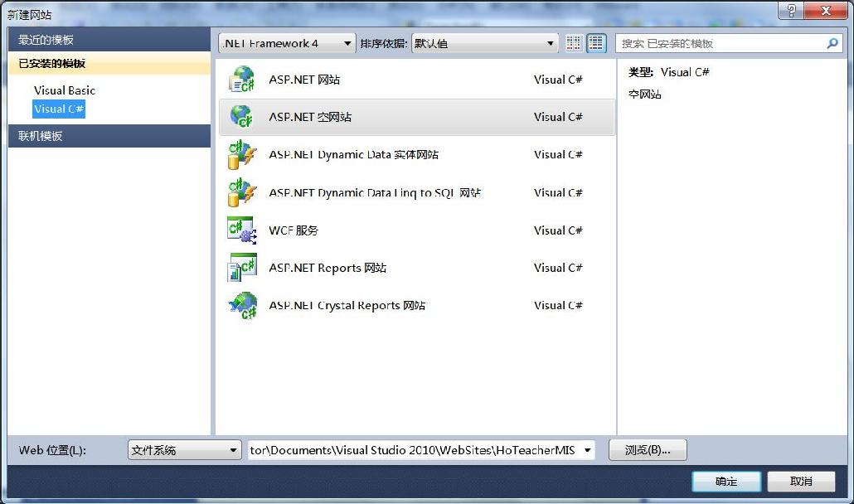The width and height of the screenshot is (854, 504).
Task: Click the website location path field
Action: pos(421,450)
